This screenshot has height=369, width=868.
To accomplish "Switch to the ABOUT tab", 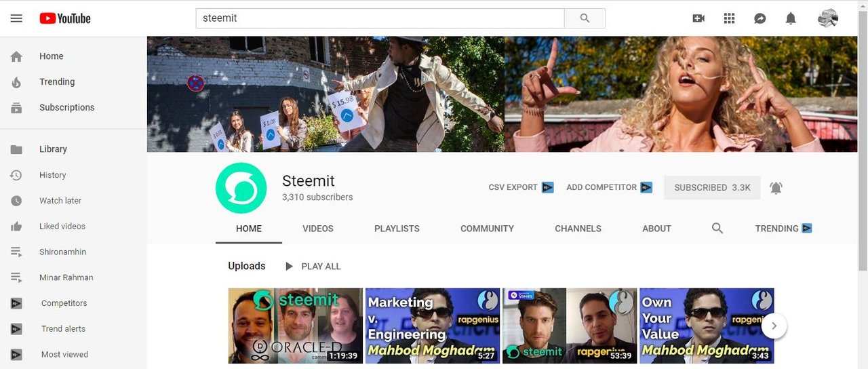I will coord(656,229).
